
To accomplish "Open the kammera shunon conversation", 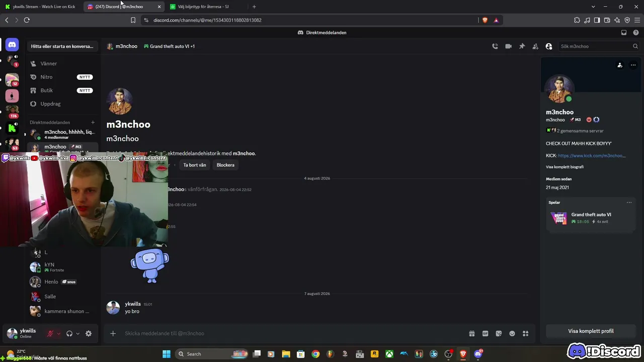I will 62,311.
